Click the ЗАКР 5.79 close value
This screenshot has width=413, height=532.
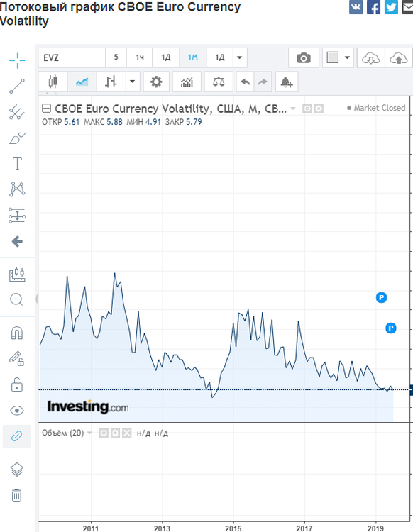pyautogui.click(x=184, y=122)
